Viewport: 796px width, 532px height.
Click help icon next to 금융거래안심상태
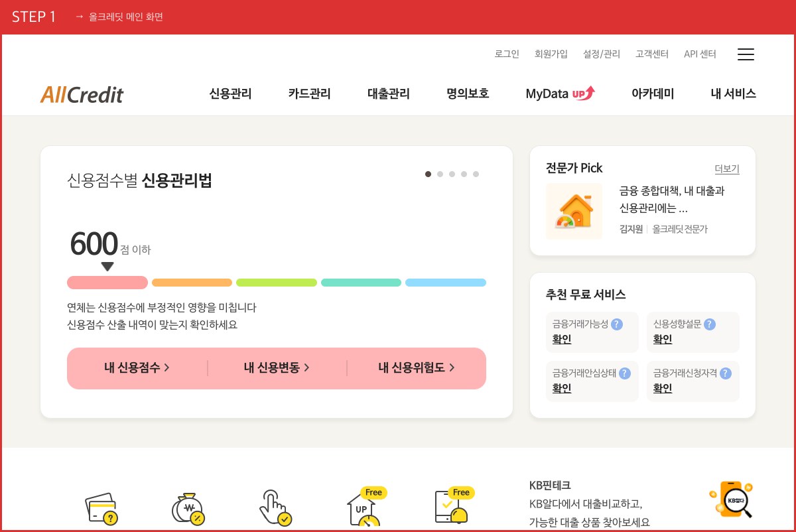point(625,373)
